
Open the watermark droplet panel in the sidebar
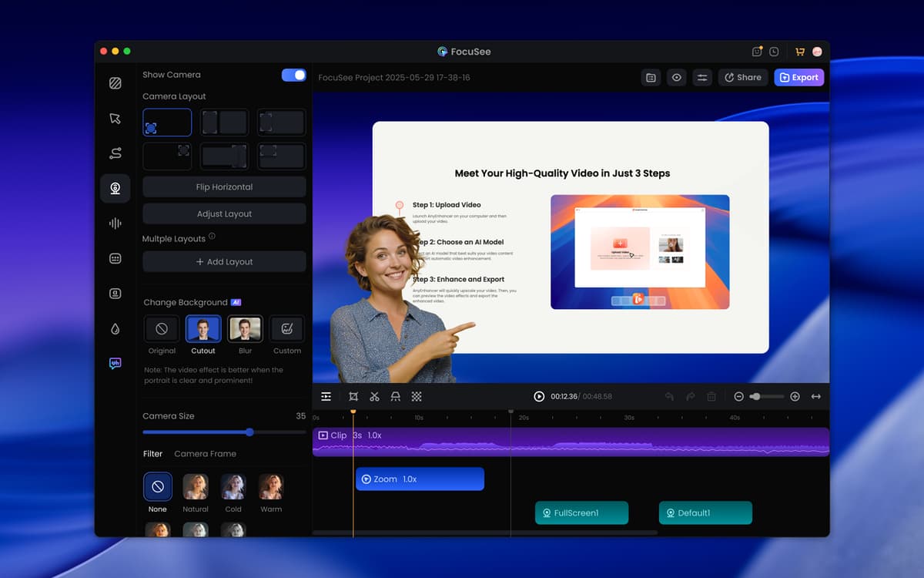115,329
